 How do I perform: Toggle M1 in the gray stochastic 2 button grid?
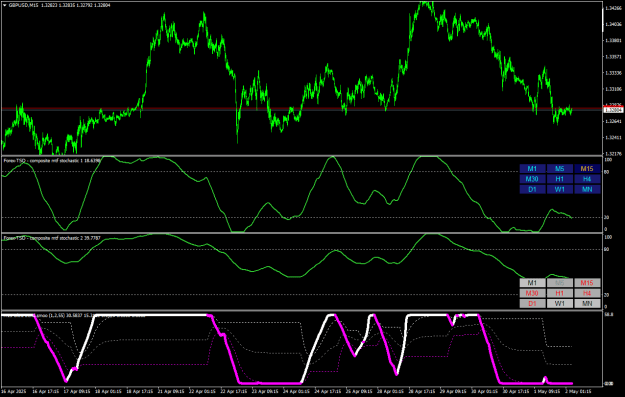click(532, 283)
